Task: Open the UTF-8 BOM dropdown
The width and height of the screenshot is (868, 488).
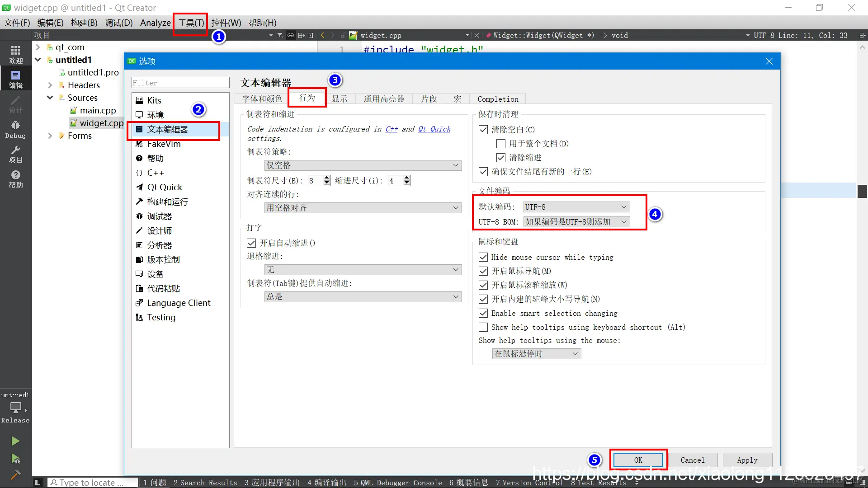Action: pyautogui.click(x=576, y=222)
